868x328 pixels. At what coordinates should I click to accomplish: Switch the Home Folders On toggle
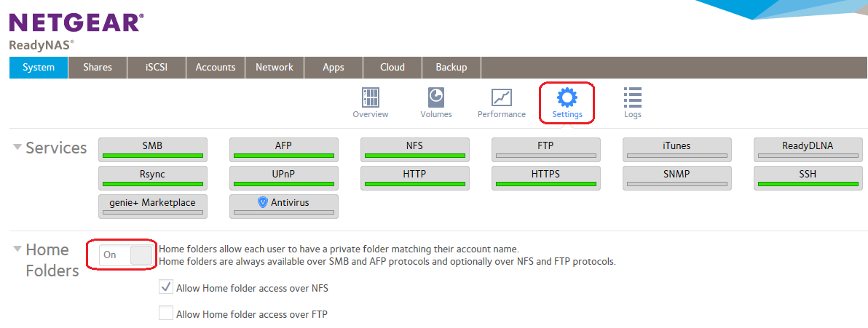(x=126, y=255)
